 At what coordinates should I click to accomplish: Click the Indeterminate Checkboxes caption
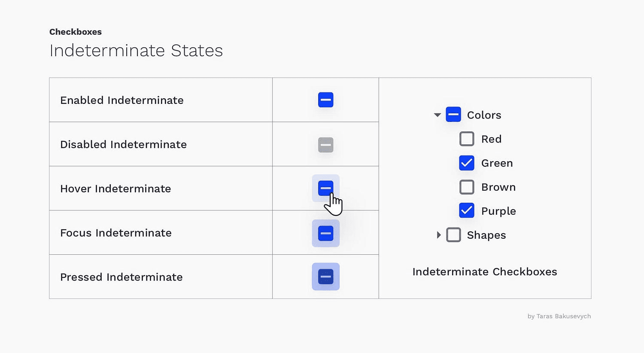pyautogui.click(x=485, y=272)
